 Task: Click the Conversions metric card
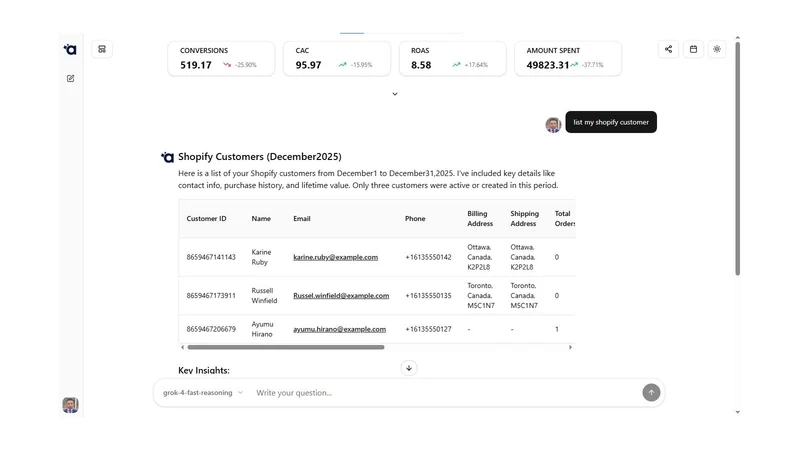coord(221,59)
